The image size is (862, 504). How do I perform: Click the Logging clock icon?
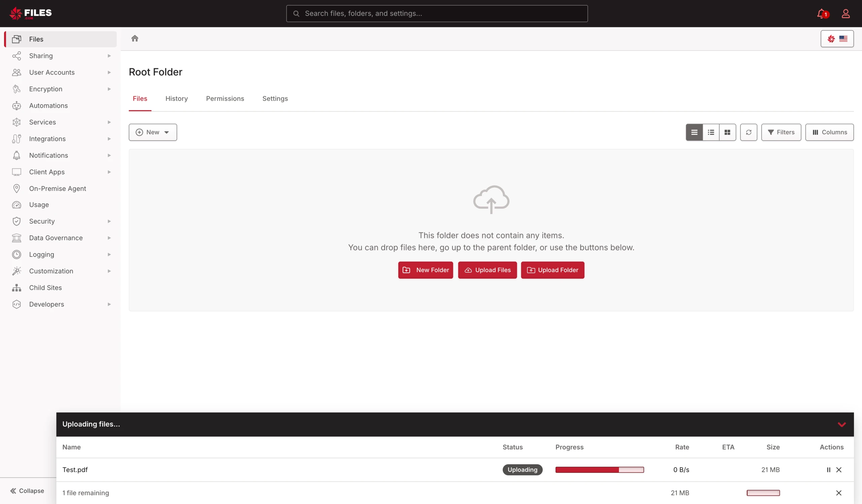pos(16,255)
